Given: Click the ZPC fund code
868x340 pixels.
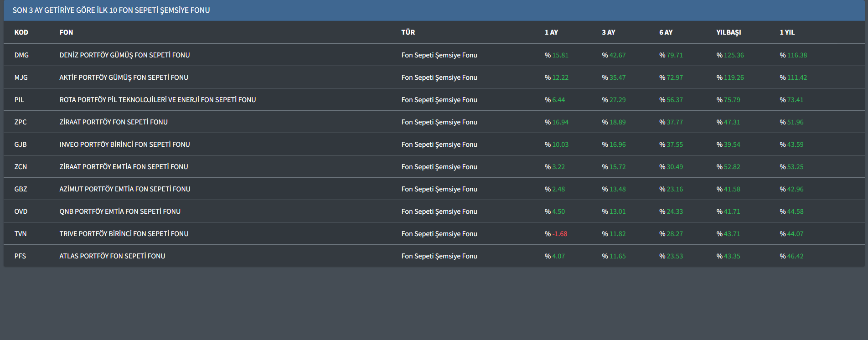Looking at the screenshot, I should coord(21,122).
